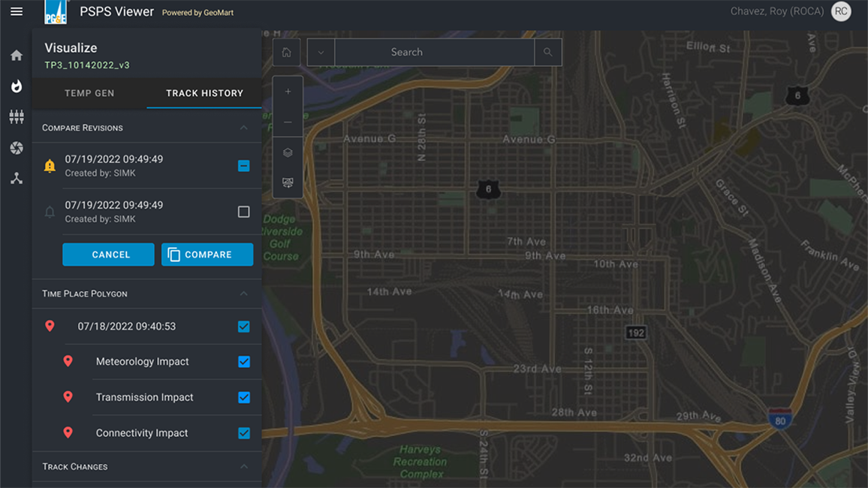Collapse the Compare Revisions section
Image resolution: width=868 pixels, height=488 pixels.
point(244,128)
